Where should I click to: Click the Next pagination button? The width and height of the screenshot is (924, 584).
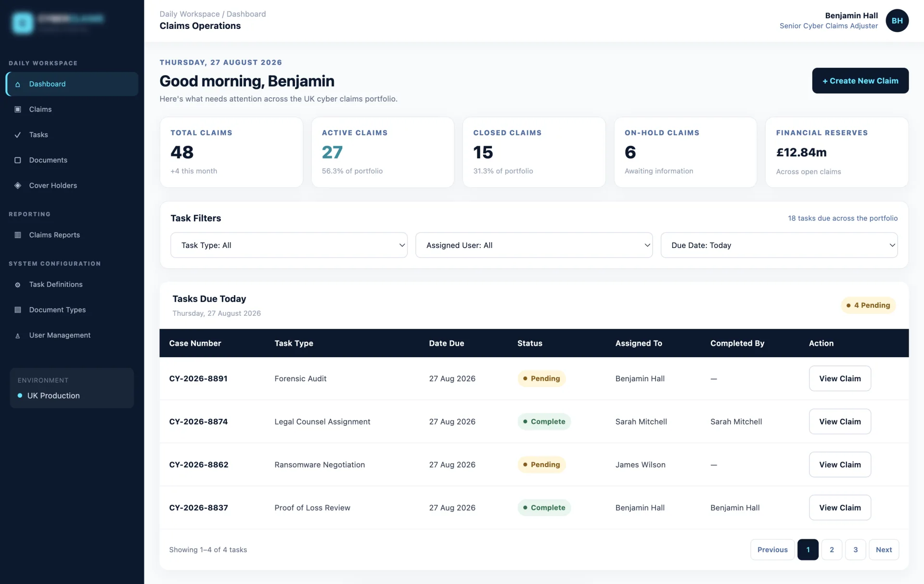pos(884,549)
